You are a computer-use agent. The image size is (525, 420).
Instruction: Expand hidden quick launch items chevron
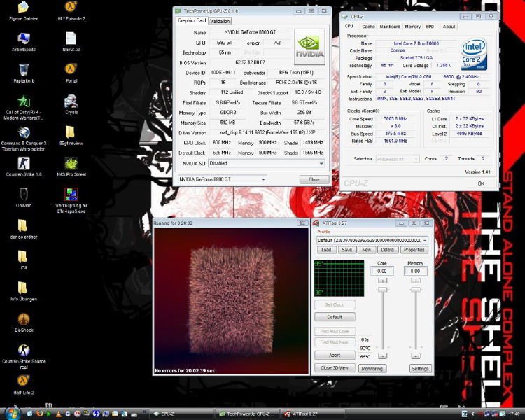pyautogui.click(x=145, y=412)
